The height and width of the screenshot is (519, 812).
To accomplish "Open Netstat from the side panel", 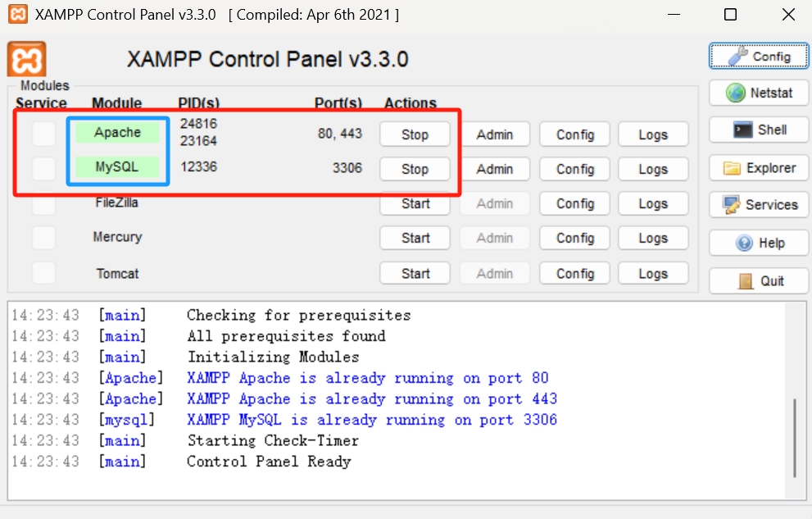I will pyautogui.click(x=758, y=93).
